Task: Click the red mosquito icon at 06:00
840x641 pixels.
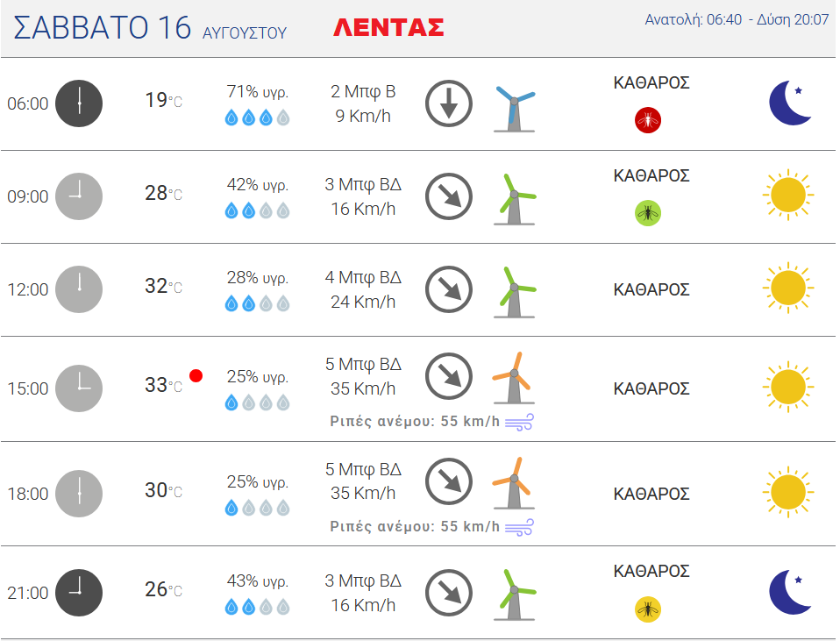Action: [x=648, y=119]
